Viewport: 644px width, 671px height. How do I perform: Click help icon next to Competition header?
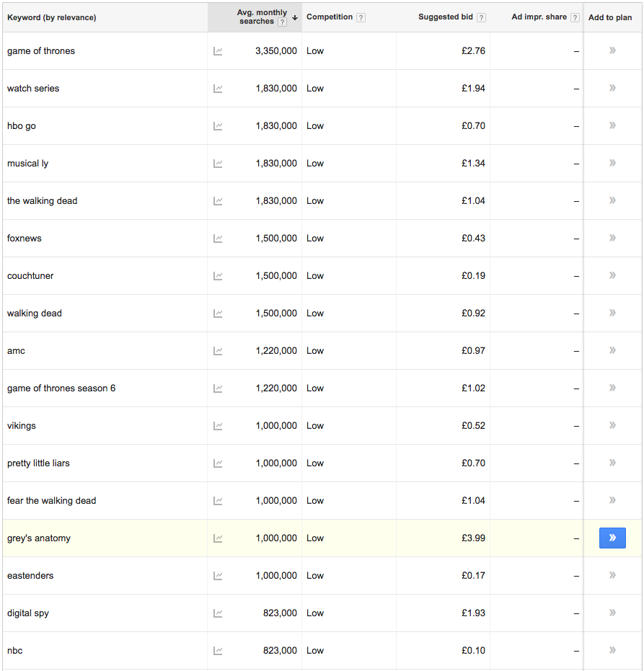[361, 17]
